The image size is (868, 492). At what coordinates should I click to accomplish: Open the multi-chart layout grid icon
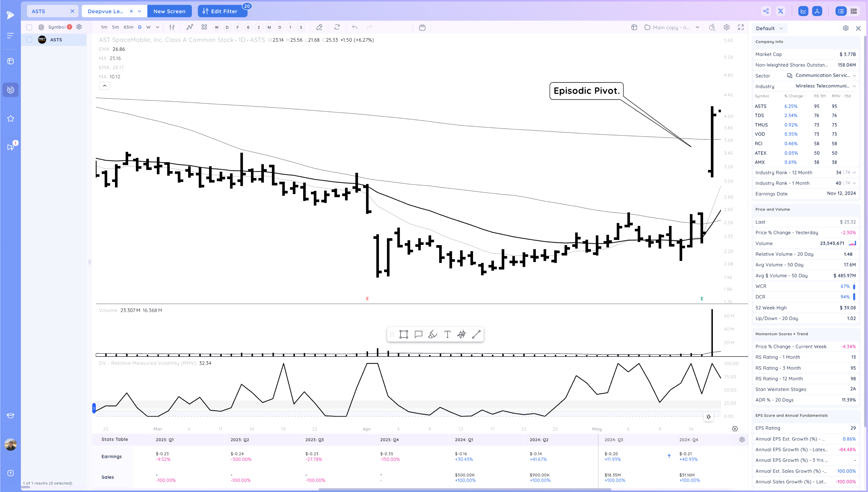point(204,27)
